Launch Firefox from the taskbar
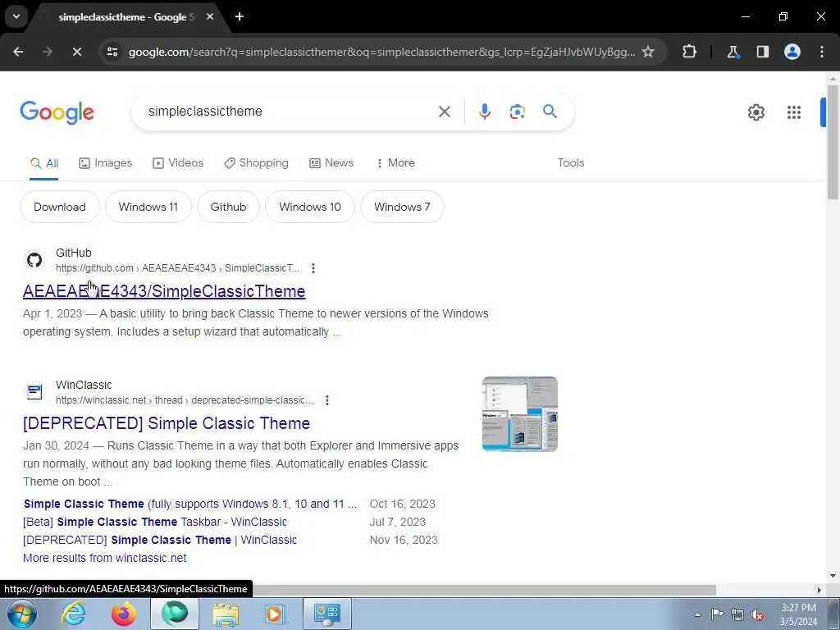The height and width of the screenshot is (630, 840). [123, 614]
